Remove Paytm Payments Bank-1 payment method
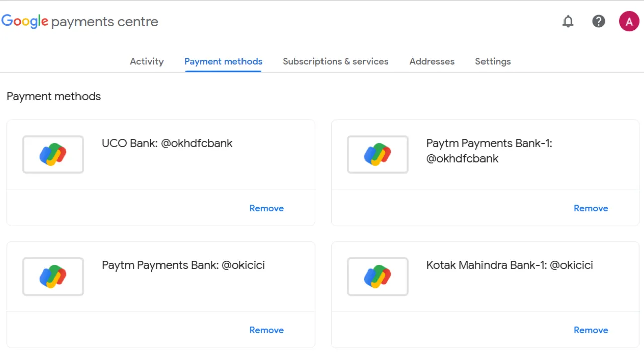 [591, 208]
